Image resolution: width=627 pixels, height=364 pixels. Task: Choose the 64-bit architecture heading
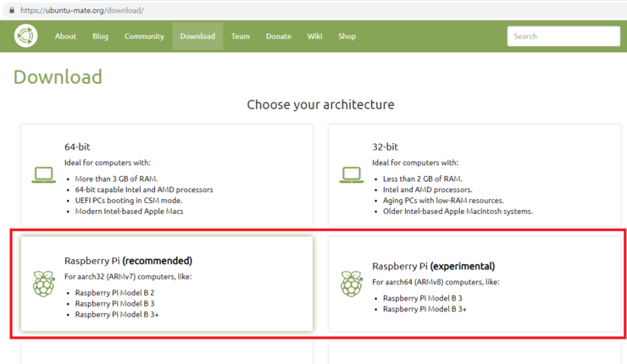77,147
